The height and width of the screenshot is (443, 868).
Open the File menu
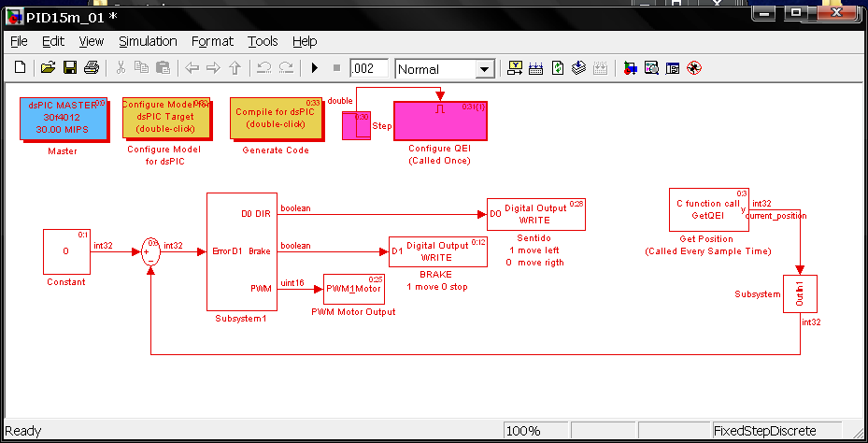tap(19, 41)
